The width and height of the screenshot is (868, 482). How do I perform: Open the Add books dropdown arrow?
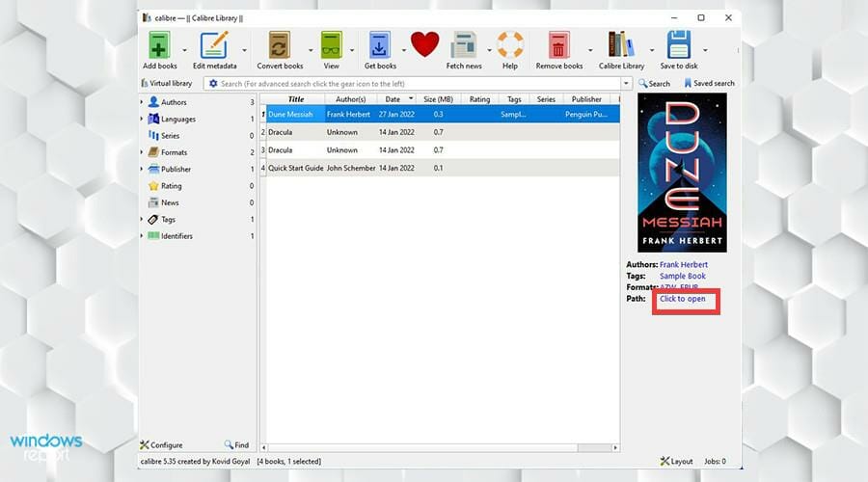pyautogui.click(x=184, y=50)
